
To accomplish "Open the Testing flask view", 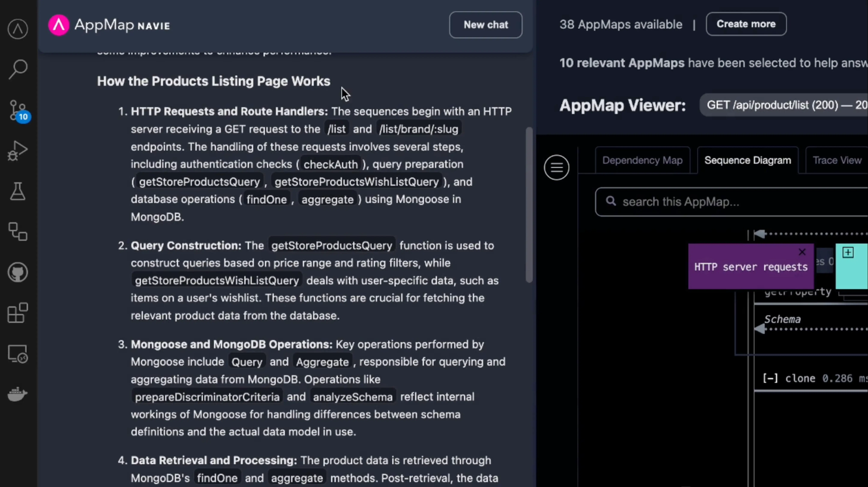I will 18,191.
